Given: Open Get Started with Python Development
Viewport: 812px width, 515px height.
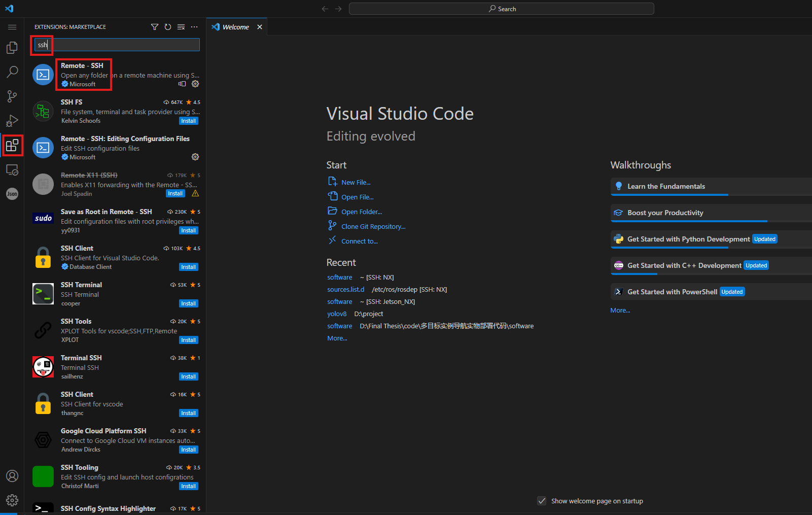Looking at the screenshot, I should click(x=711, y=239).
